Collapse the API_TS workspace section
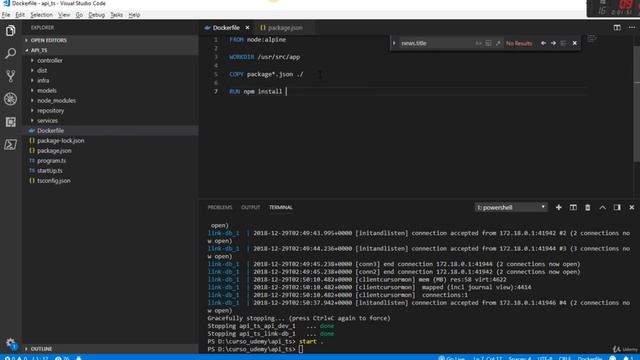This screenshot has width=640, height=360. click(x=110, y=50)
